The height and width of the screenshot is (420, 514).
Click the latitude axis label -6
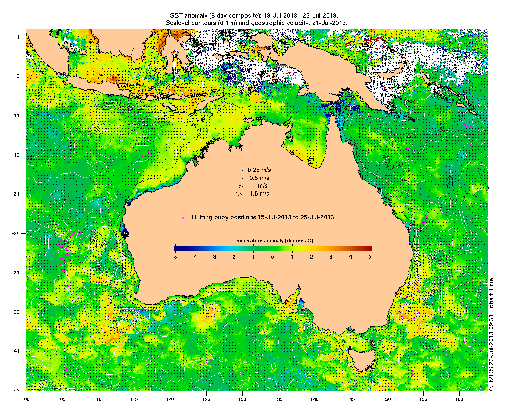coord(18,76)
